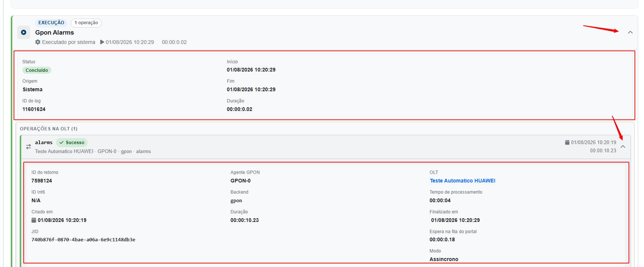Click Executado por sistema text
The height and width of the screenshot is (267, 644).
[x=69, y=42]
